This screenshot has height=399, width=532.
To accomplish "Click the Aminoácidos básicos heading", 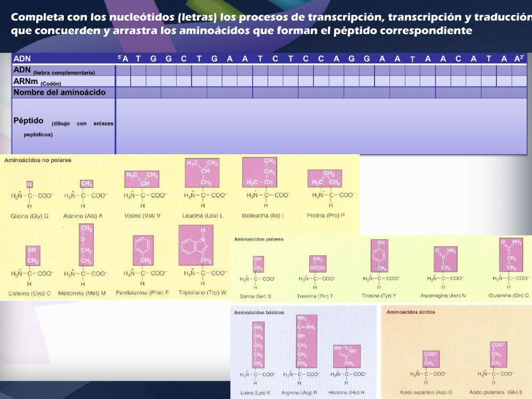I will [259, 312].
